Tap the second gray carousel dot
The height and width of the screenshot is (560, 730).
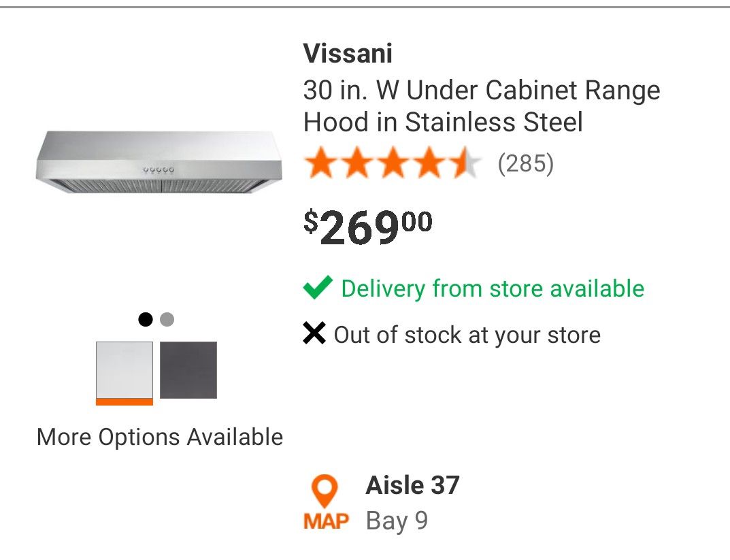pyautogui.click(x=167, y=319)
